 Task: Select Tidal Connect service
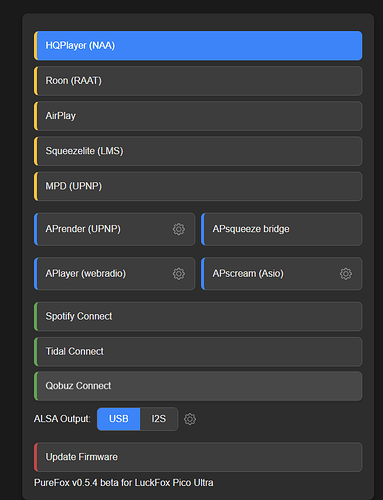point(198,352)
